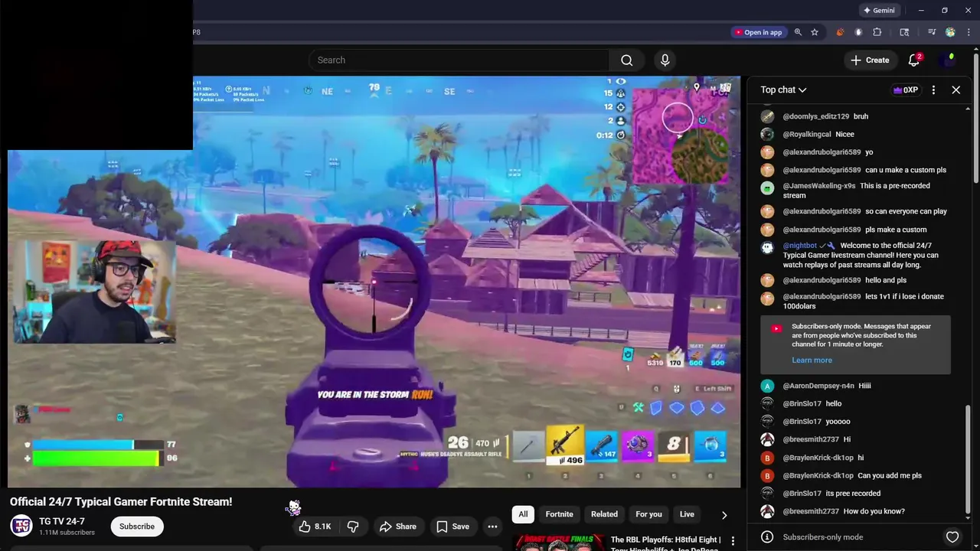The width and height of the screenshot is (980, 551).
Task: Open the browser tab search icon
Action: click(904, 32)
